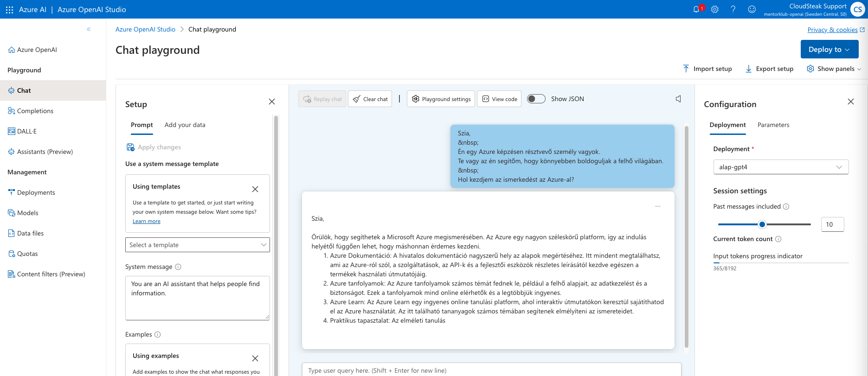Click Import setup
868x376 pixels.
[707, 69]
